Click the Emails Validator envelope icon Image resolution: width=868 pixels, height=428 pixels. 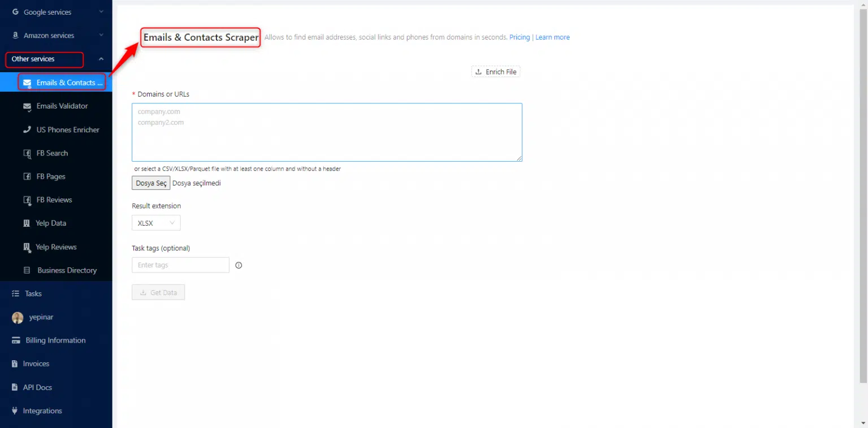[27, 106]
